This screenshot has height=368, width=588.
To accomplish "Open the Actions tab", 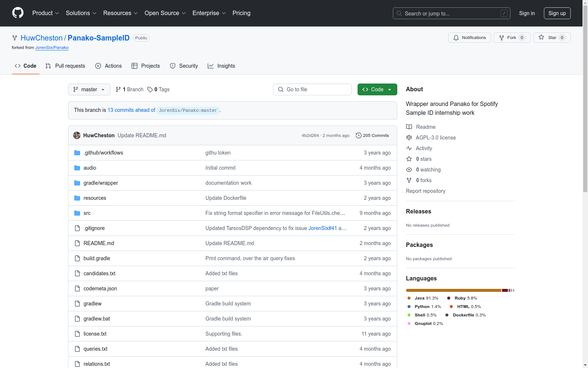I will [x=108, y=66].
